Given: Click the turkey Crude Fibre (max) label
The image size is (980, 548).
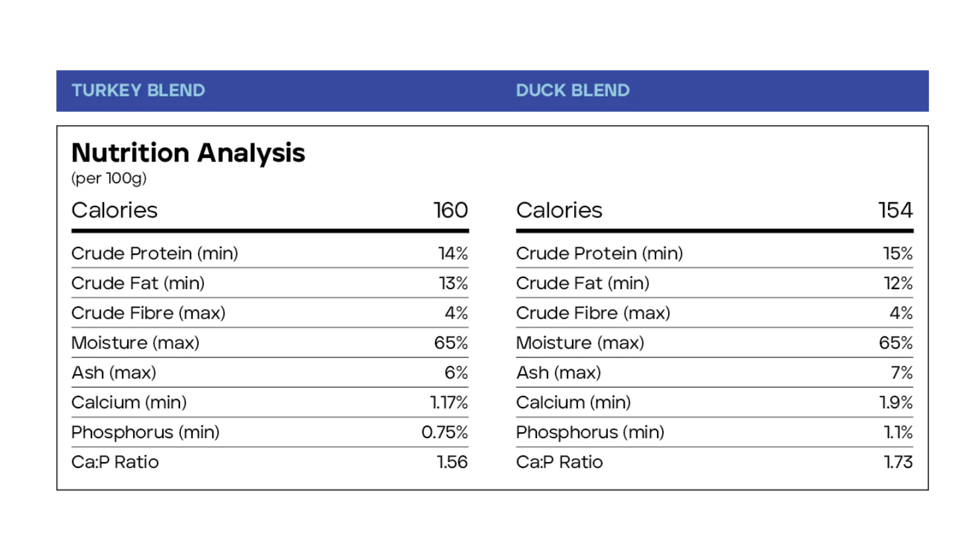Looking at the screenshot, I should [148, 313].
